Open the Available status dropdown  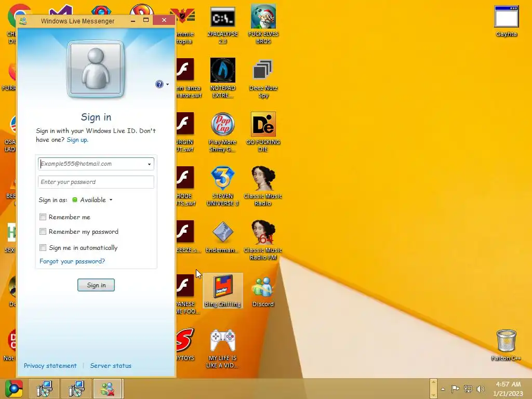click(92, 200)
